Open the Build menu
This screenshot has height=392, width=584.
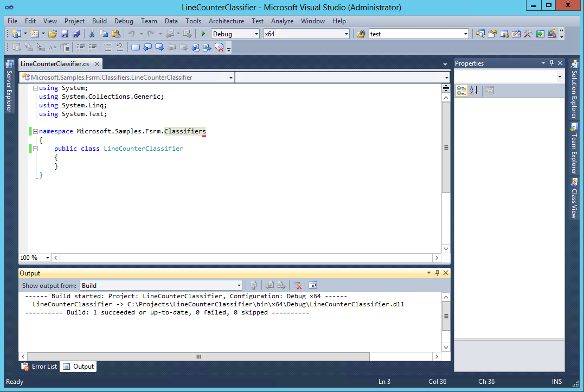click(99, 21)
